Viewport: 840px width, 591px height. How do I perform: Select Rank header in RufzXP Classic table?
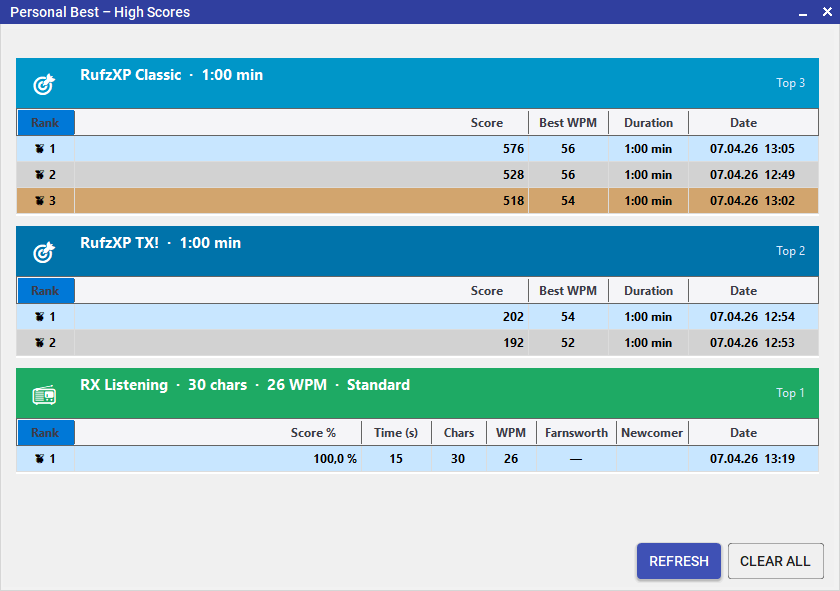[x=46, y=123]
